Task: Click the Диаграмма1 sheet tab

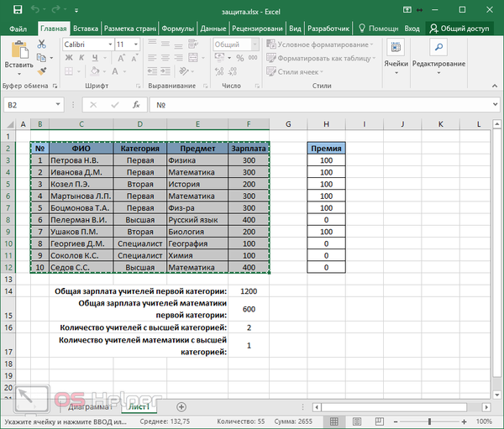Action: coord(89,407)
